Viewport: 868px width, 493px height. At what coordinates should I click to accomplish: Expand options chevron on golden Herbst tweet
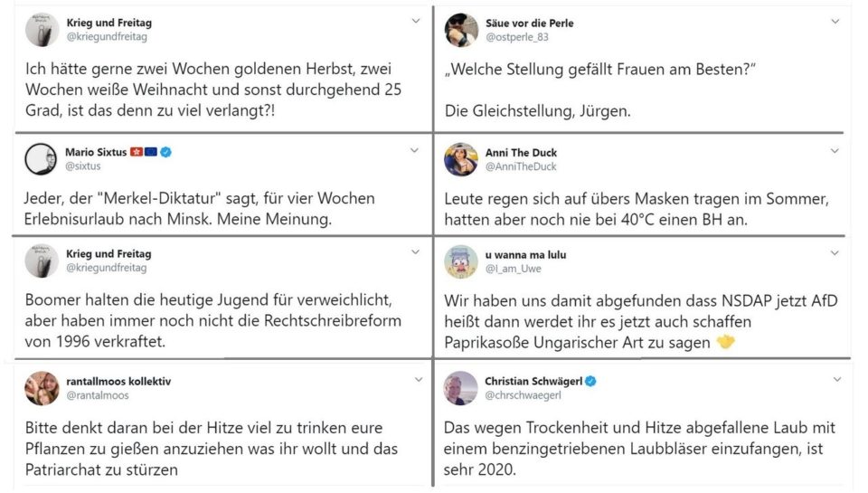(416, 21)
